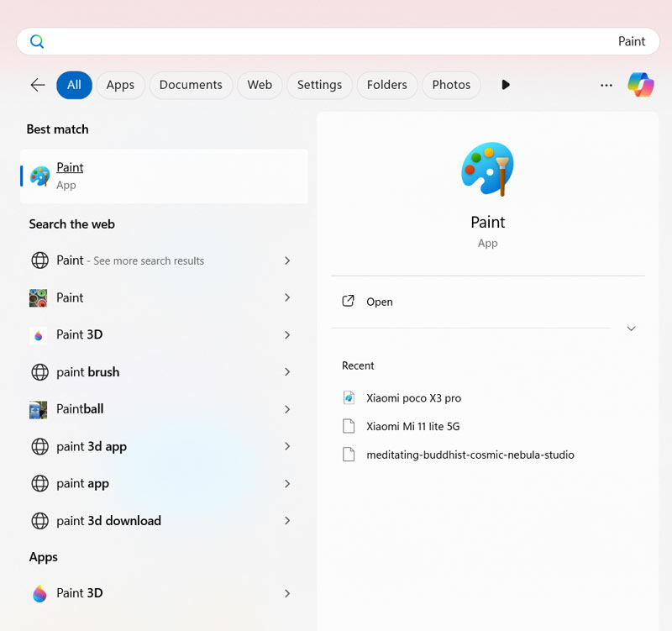672x631 pixels.
Task: Click the search magnifier icon
Action: (37, 41)
